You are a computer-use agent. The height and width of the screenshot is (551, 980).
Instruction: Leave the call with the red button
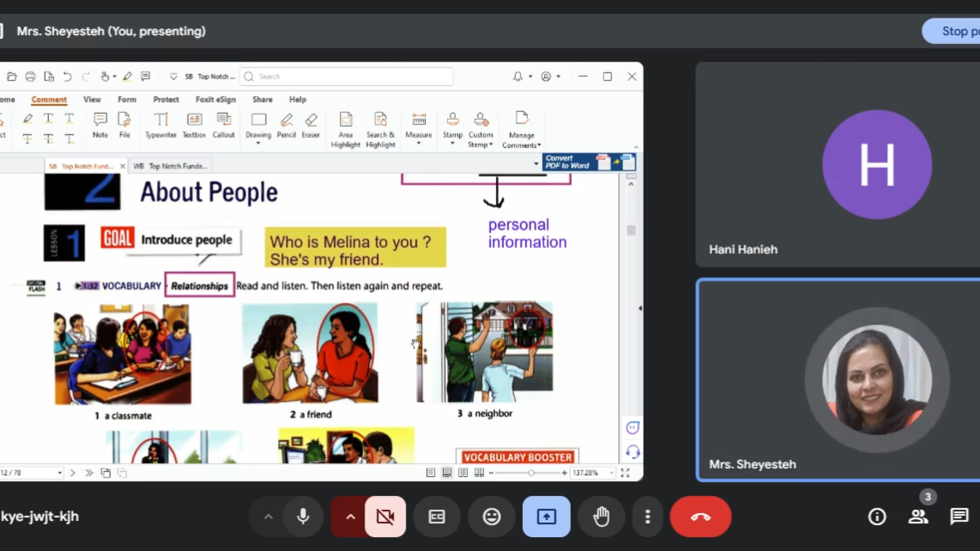700,517
